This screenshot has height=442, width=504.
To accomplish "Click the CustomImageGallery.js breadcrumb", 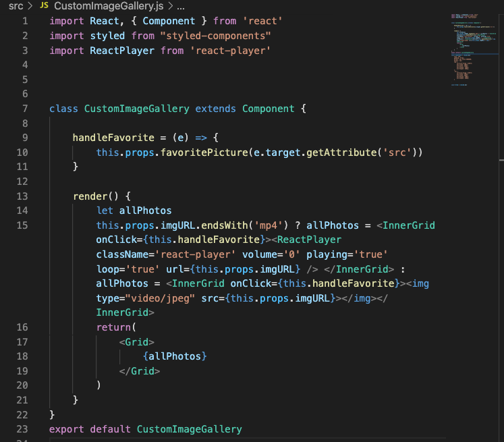I will (x=109, y=6).
